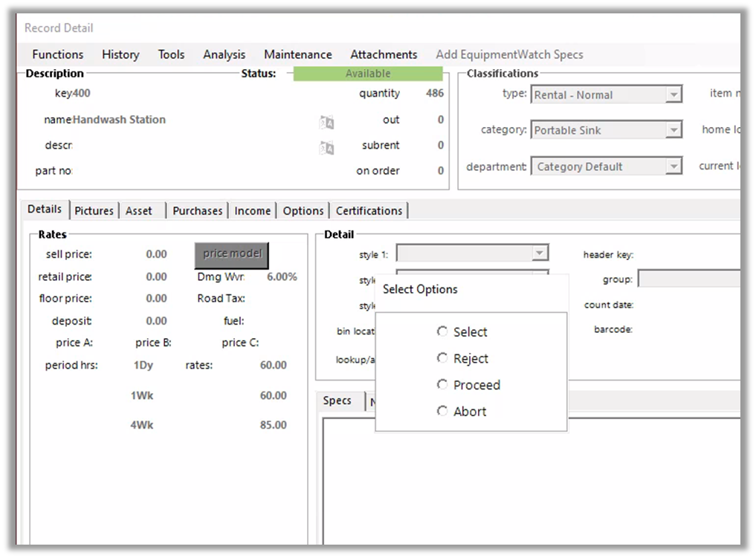Open the Functions menu
The image size is (756, 558).
tap(58, 54)
